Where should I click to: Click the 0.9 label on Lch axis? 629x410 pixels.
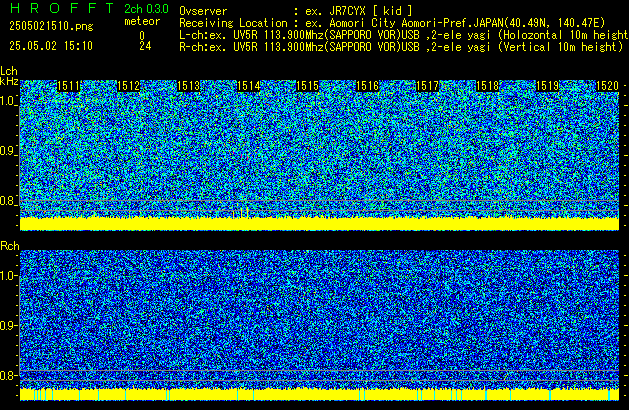point(8,151)
